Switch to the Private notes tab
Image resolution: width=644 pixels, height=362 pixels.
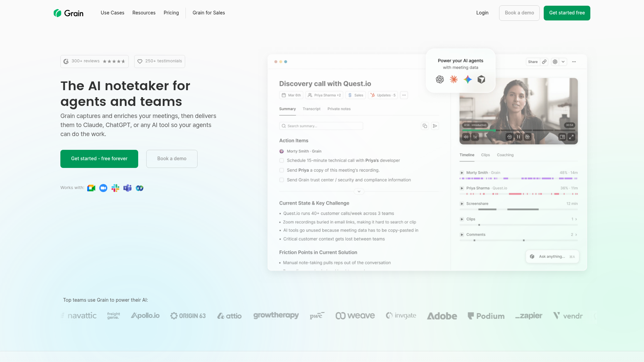click(339, 109)
